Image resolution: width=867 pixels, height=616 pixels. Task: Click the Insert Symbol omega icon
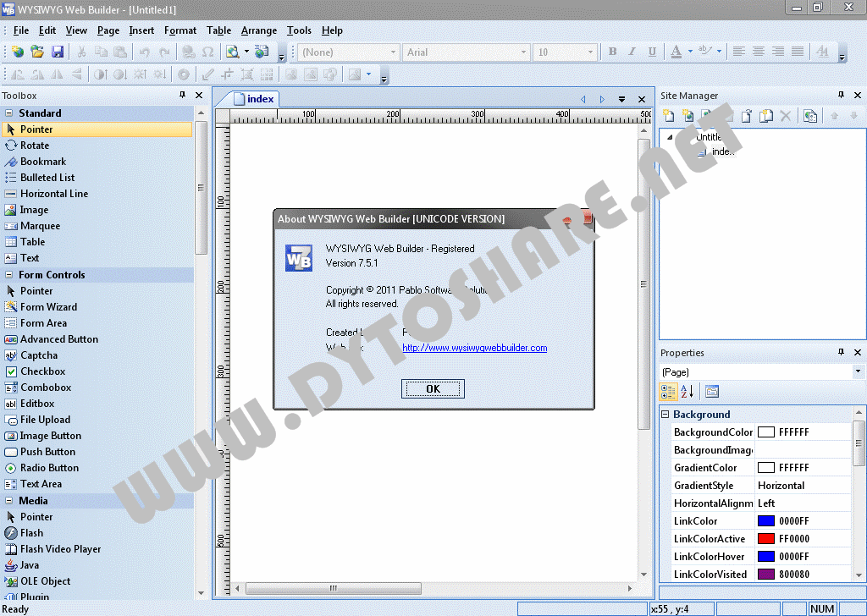coord(208,52)
